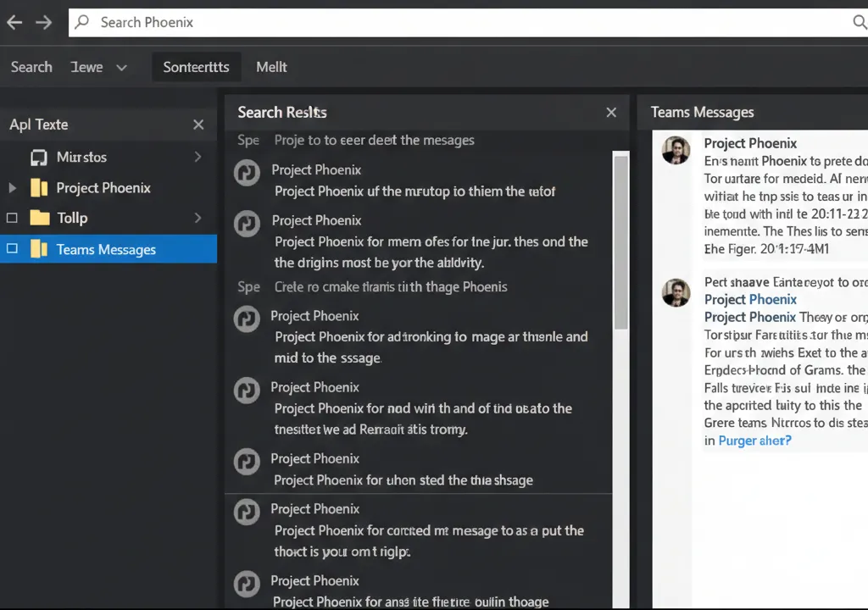Expand the Tollp chevron in sidebar
Image resolution: width=868 pixels, height=610 pixels.
point(198,219)
